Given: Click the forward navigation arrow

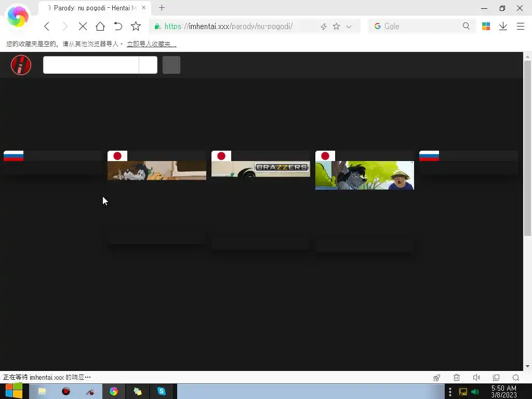Looking at the screenshot, I should pyautogui.click(x=65, y=26).
